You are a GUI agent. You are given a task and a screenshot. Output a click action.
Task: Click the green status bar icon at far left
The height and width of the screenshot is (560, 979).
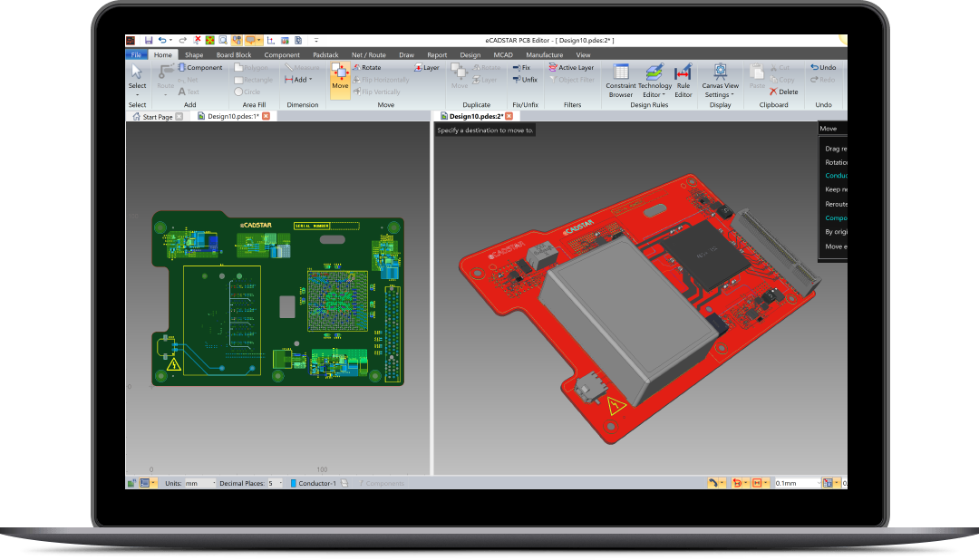[131, 483]
